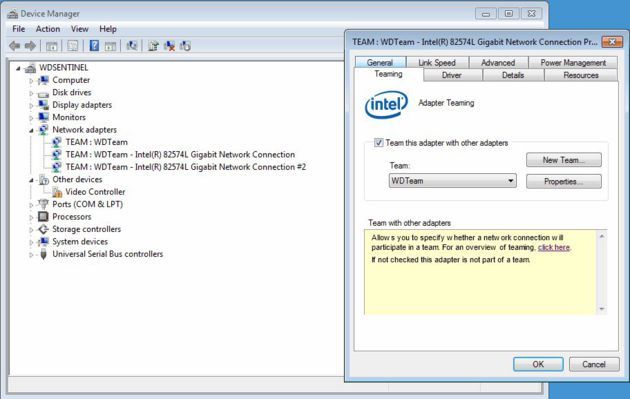The image size is (630, 399).
Task: Click the Disable device toolbar icon
Action: 185,46
